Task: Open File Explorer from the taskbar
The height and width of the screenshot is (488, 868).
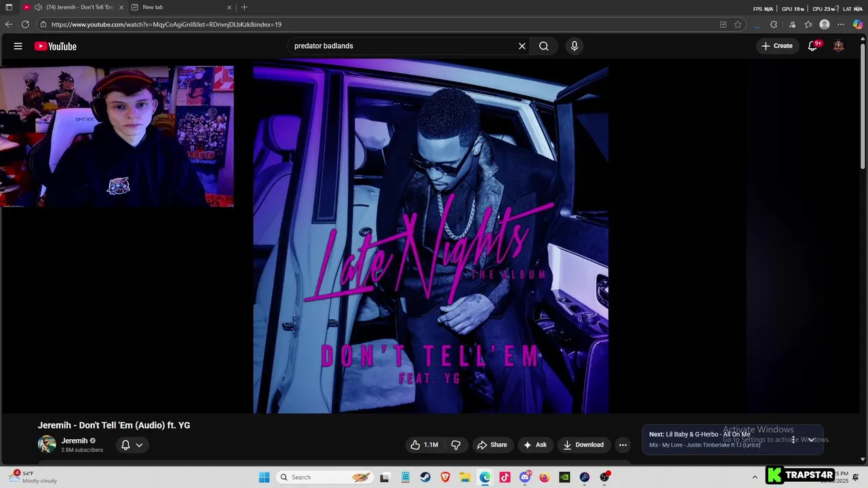Action: coord(465,477)
